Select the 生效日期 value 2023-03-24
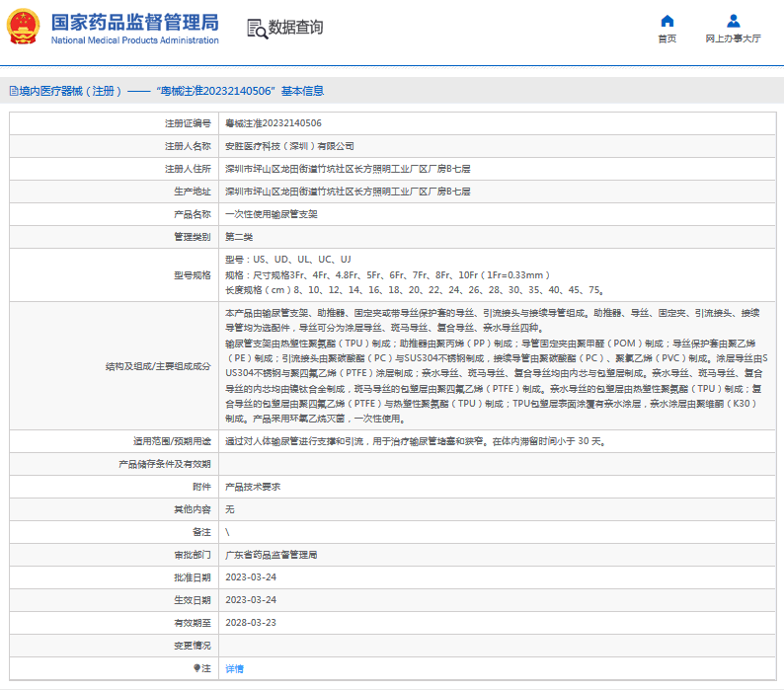This screenshot has width=784, height=690. point(251,600)
